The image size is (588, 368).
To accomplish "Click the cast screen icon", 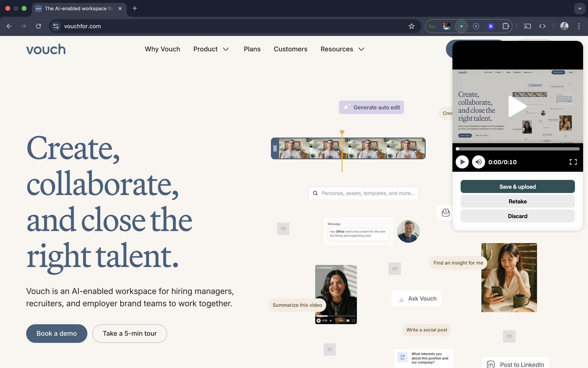I will tap(528, 26).
